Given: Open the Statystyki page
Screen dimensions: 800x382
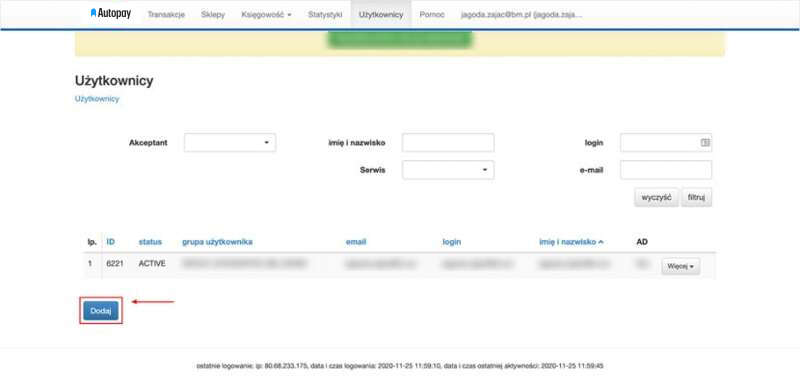Looking at the screenshot, I should point(325,15).
